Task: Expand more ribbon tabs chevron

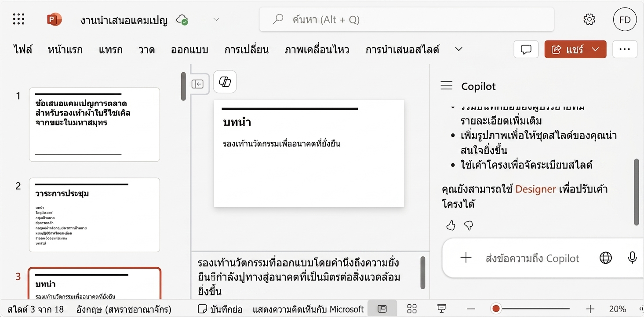Action: point(458,49)
